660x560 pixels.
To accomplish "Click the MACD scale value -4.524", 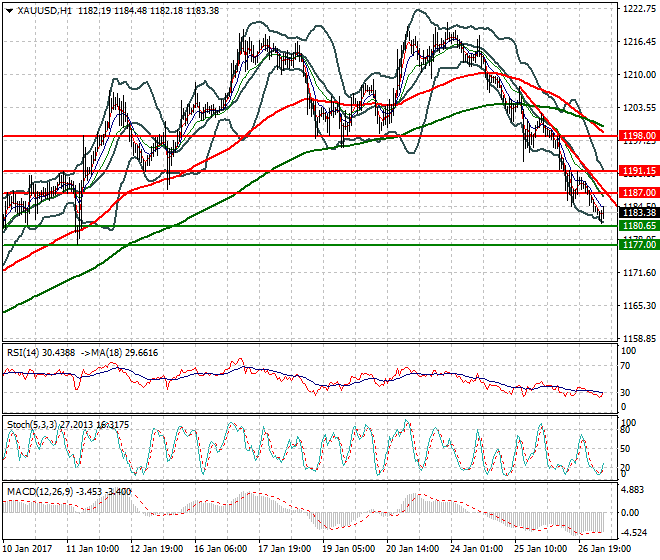I will (634, 533).
